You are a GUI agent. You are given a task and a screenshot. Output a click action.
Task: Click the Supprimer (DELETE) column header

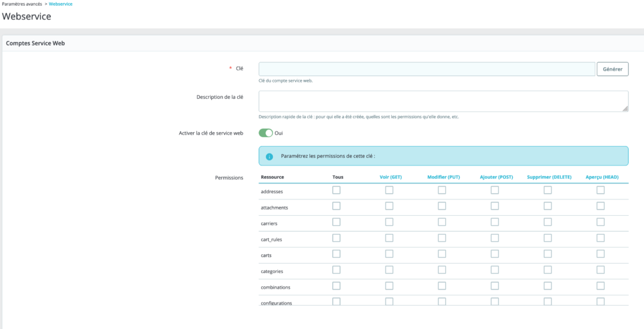click(x=549, y=177)
